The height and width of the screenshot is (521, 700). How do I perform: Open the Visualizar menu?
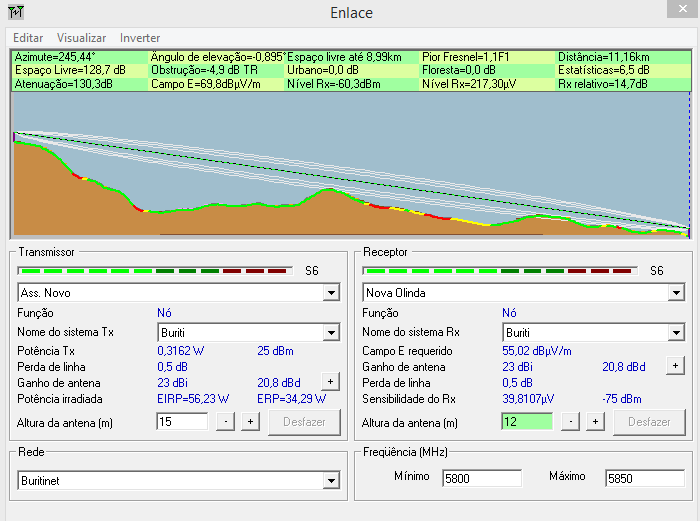(x=81, y=38)
